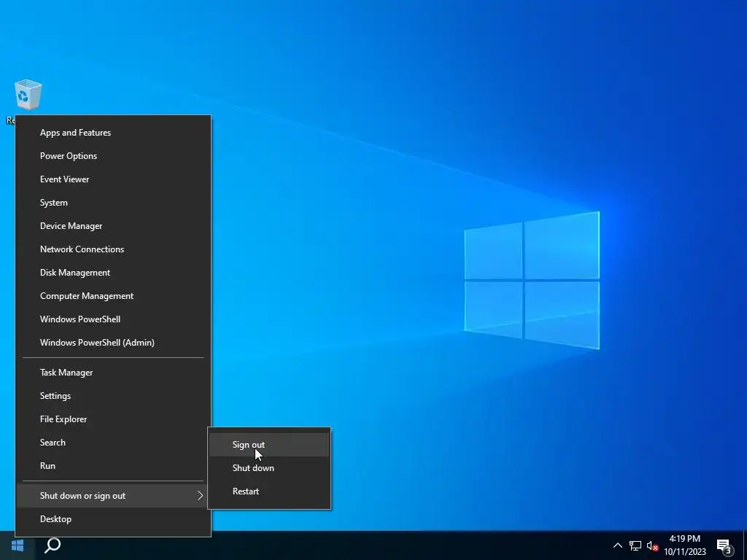Screen dimensions: 747x560
Task: Start Windows PowerShell (Admin)
Action: click(x=113, y=343)
